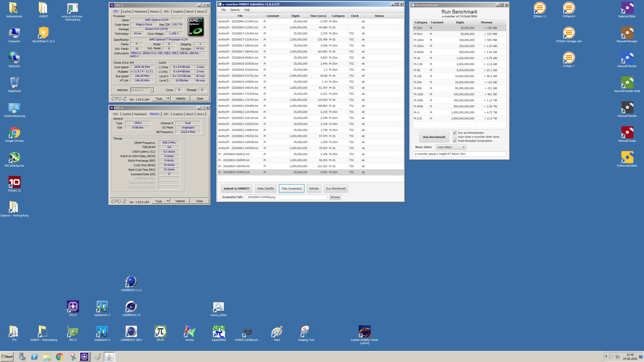Viewport: 644px width, 362px height.
Task: Open the Maxwell Render Node icon
Action: coord(627,85)
